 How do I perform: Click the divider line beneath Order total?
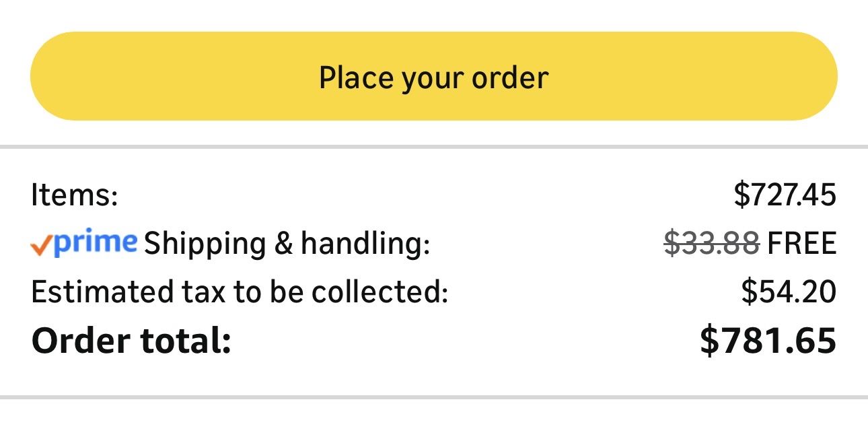pyautogui.click(x=434, y=397)
